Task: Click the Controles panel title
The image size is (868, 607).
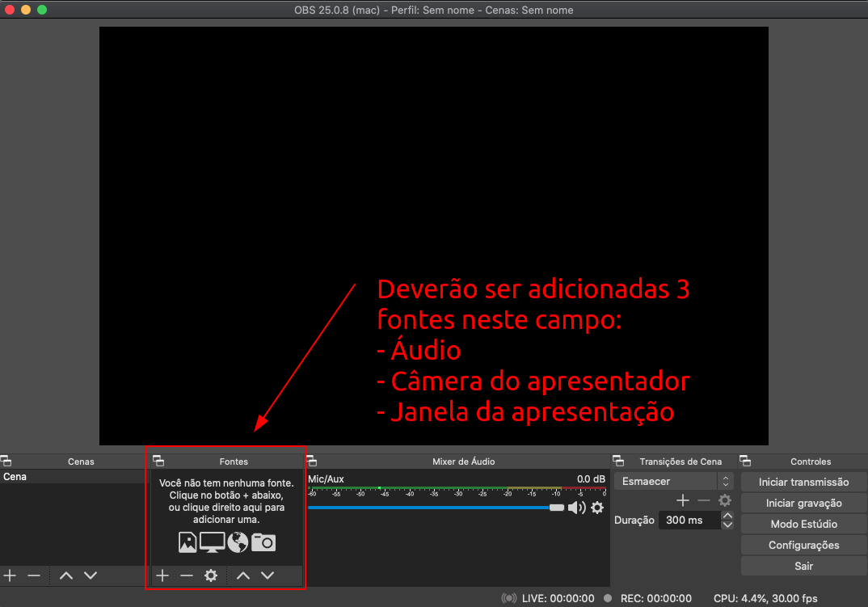Action: tap(811, 462)
